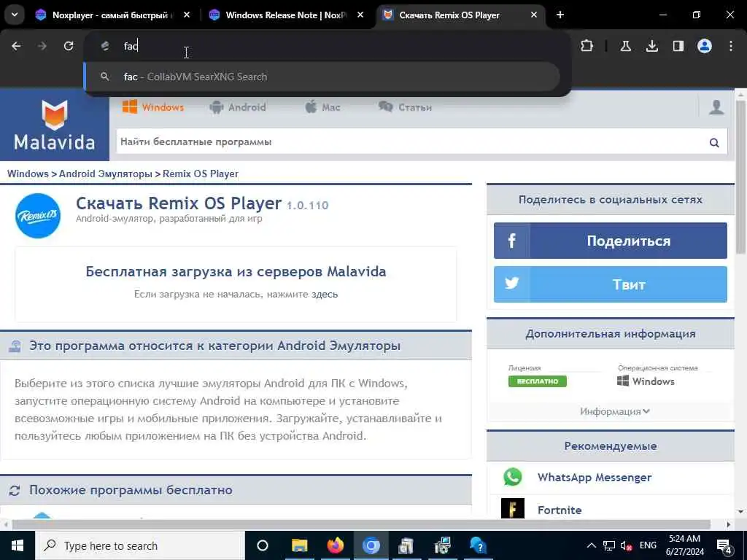Open the clock showing 5:24 AM
This screenshot has width=747, height=560.
[x=684, y=545]
